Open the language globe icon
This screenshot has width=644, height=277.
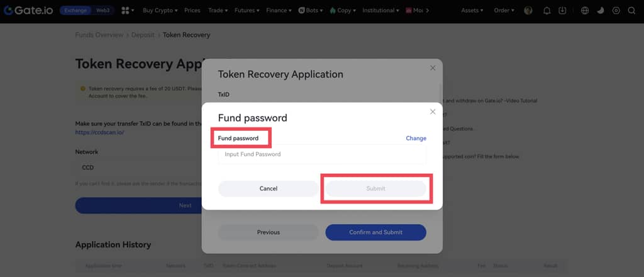click(585, 11)
